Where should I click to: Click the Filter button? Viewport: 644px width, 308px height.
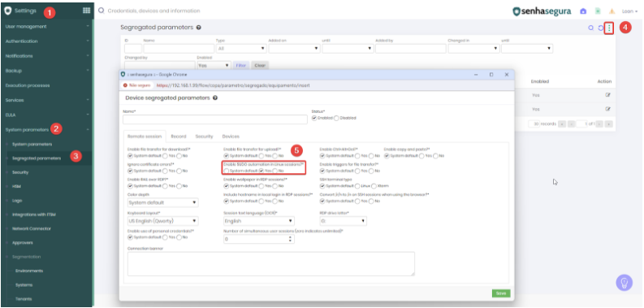tap(241, 65)
